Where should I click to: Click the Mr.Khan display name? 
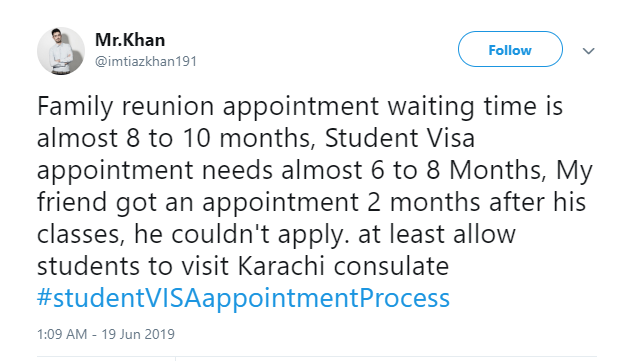click(130, 40)
